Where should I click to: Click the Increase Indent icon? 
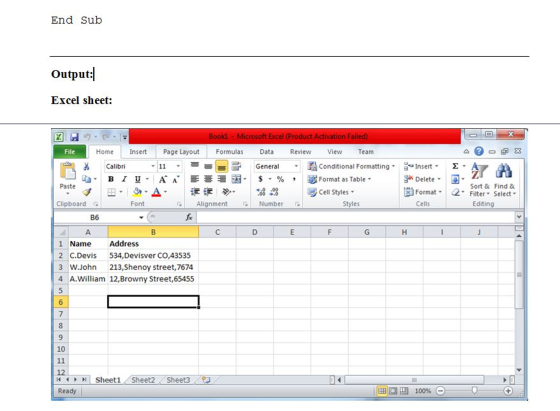coord(208,192)
